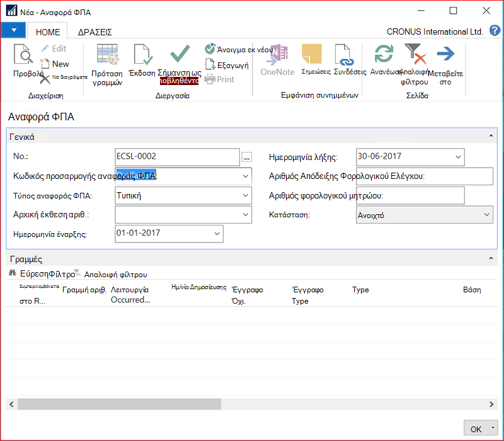Collapse the Γενικά section
Viewport: 504px width, 441px height.
[x=491, y=136]
